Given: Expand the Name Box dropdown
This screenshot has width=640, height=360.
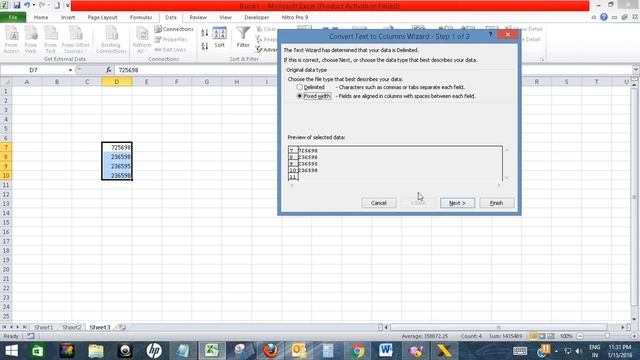Looking at the screenshot, I should (x=70, y=70).
